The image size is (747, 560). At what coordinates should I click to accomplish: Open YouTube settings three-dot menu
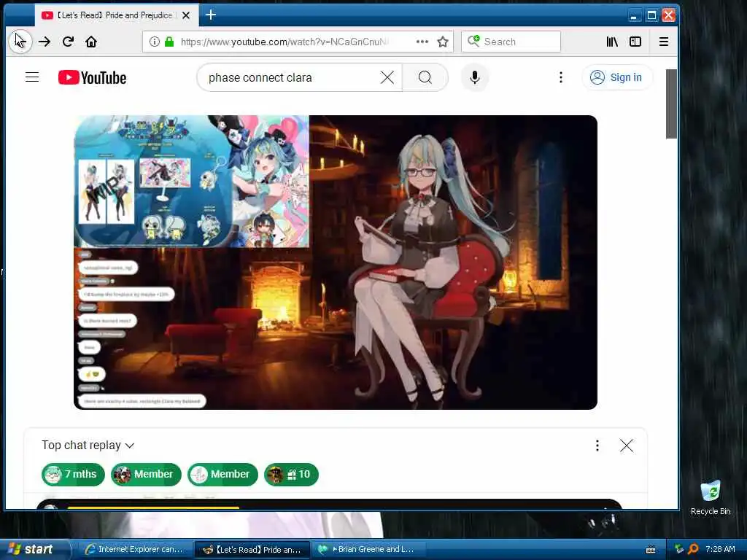click(561, 77)
